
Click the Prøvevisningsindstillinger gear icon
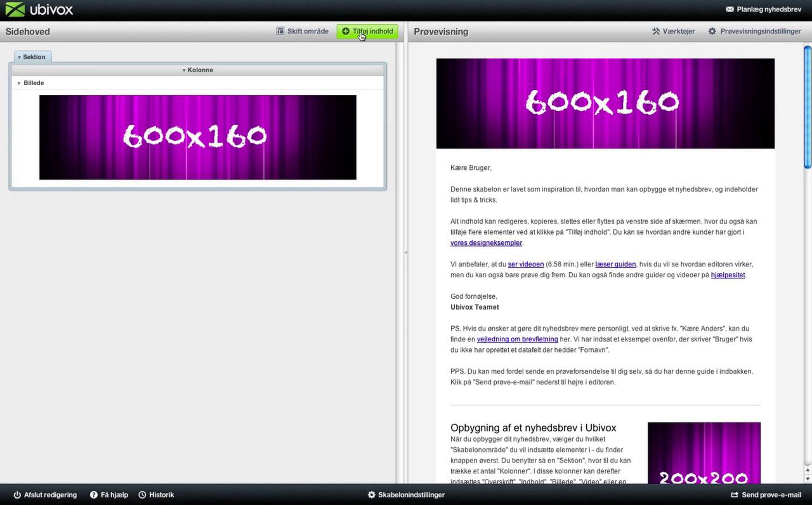pos(712,31)
